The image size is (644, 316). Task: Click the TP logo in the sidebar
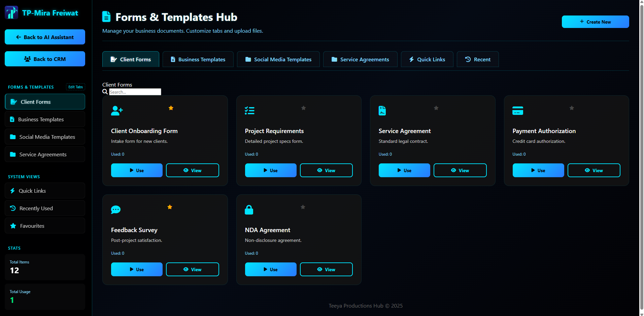click(11, 12)
